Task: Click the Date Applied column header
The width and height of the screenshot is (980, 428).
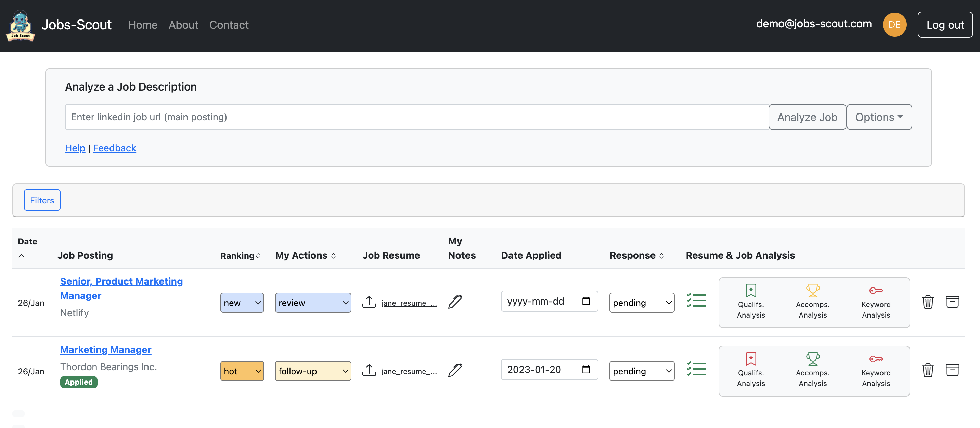Action: pos(531,255)
